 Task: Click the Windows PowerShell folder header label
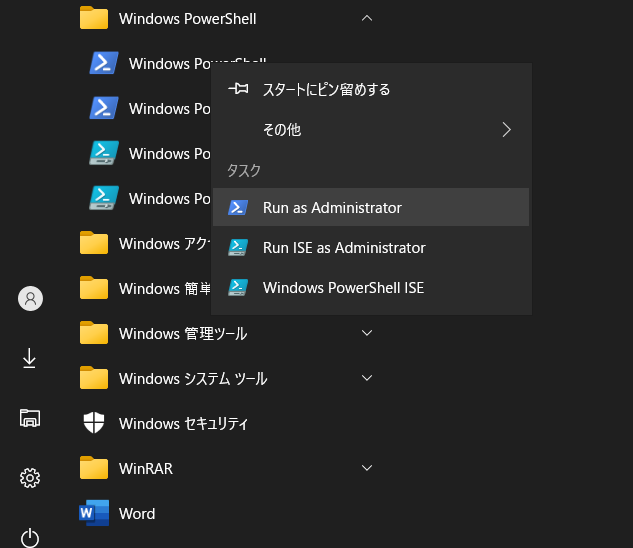point(188,19)
